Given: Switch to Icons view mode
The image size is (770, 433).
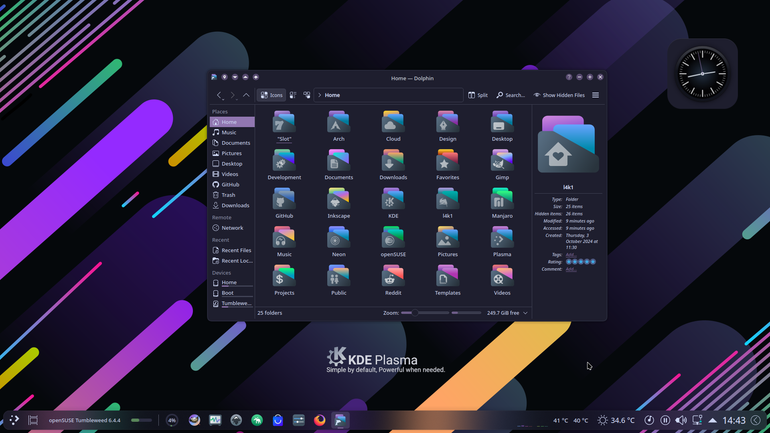Looking at the screenshot, I should click(272, 95).
